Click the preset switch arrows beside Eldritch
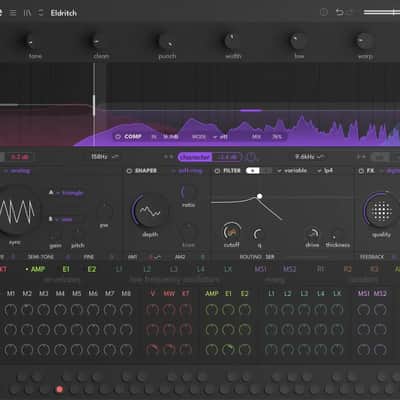 [41, 13]
